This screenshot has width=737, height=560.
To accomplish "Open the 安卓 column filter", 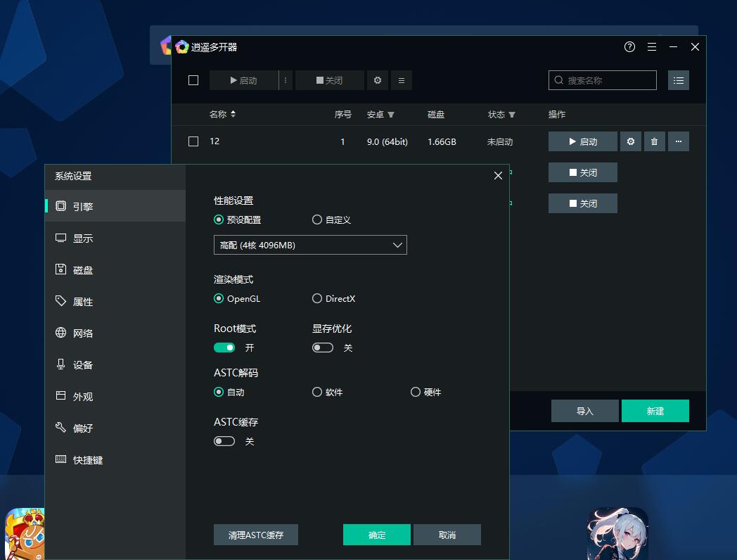I will point(391,115).
